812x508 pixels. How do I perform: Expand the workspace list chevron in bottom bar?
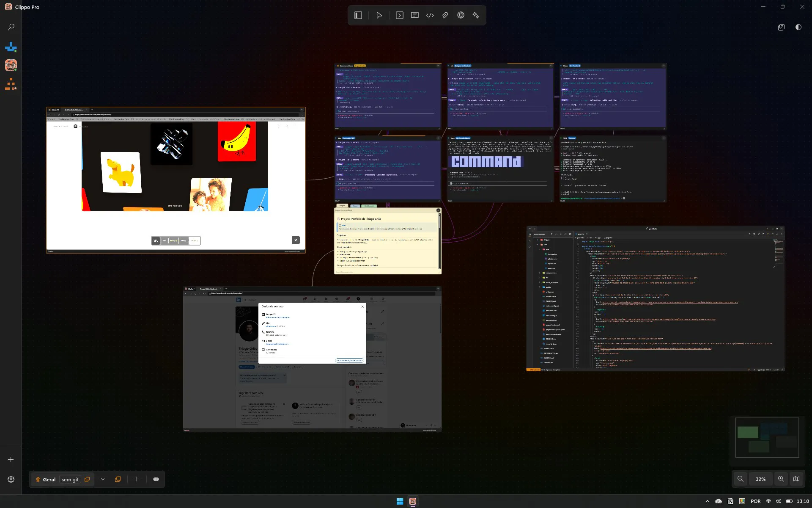coord(103,479)
